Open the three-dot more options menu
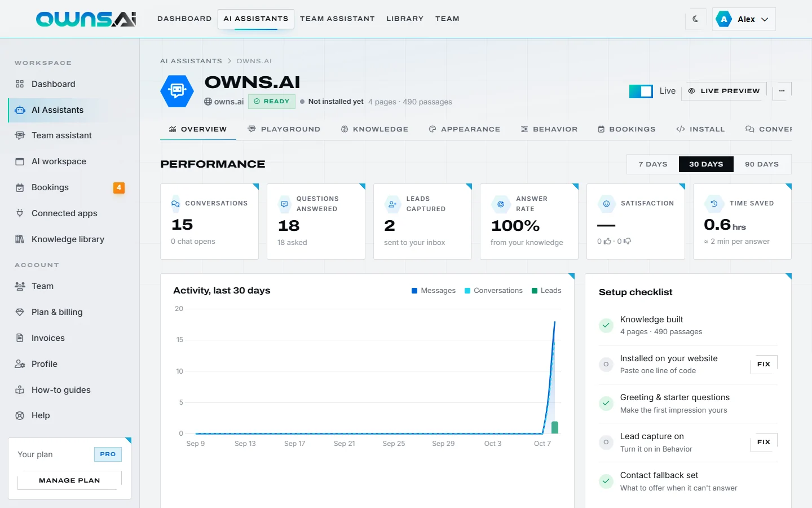This screenshot has width=812, height=508. pos(782,91)
